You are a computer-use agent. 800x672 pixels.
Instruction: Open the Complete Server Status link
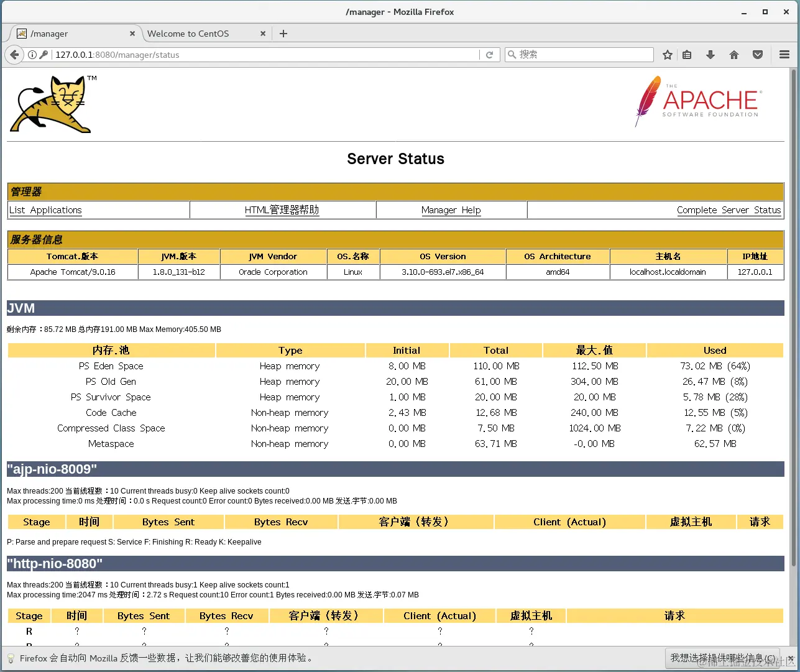[729, 210]
